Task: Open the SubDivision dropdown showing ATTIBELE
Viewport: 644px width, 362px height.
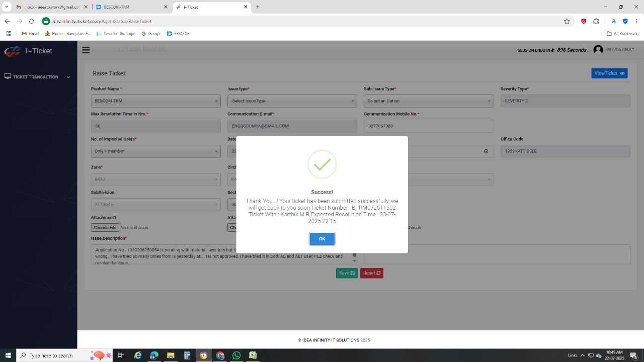Action: pos(156,205)
